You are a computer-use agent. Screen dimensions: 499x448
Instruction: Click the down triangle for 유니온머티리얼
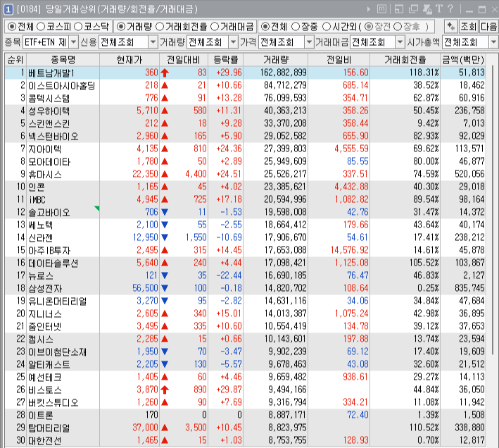click(x=165, y=301)
